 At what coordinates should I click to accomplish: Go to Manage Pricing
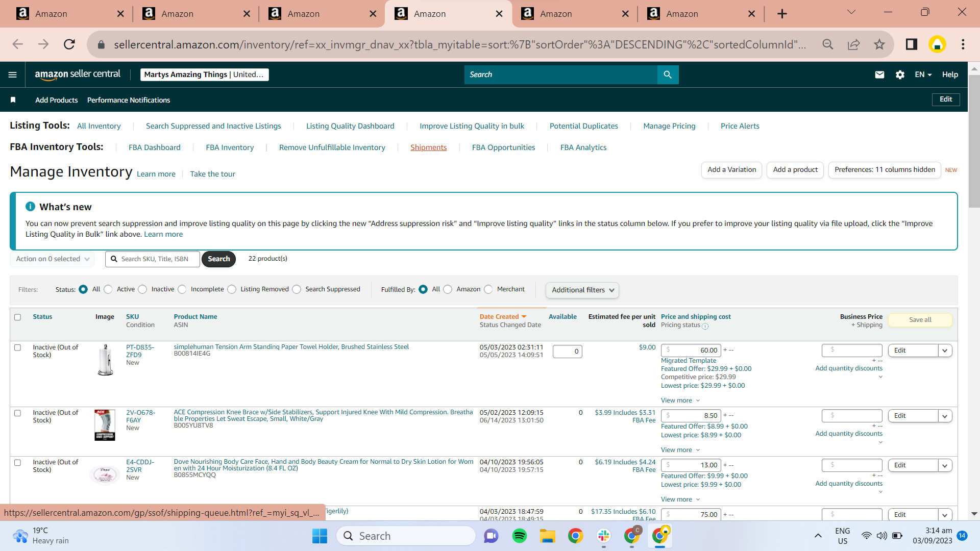[669, 126]
